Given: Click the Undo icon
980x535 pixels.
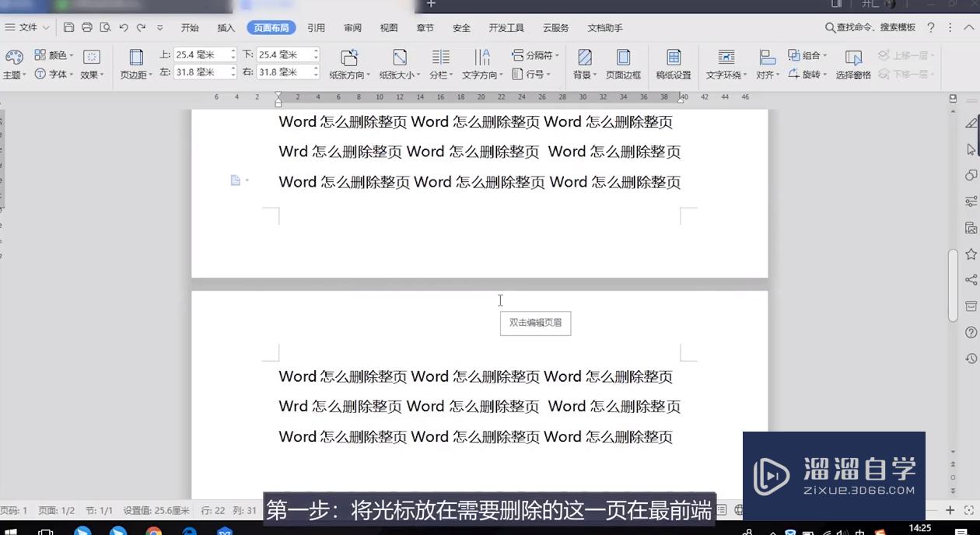Looking at the screenshot, I should click(123, 26).
